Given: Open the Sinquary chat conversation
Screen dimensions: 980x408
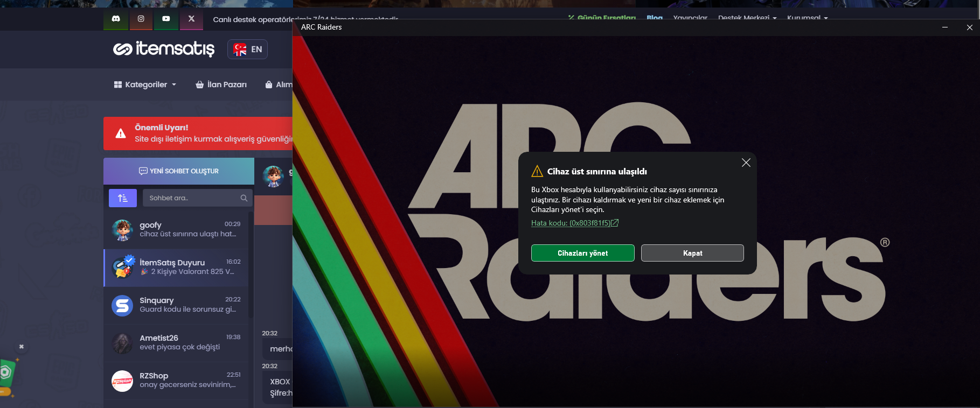Looking at the screenshot, I should [176, 305].
